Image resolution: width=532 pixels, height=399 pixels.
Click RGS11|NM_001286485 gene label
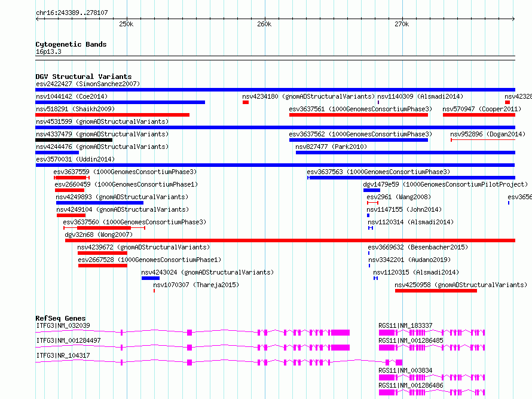pos(411,340)
